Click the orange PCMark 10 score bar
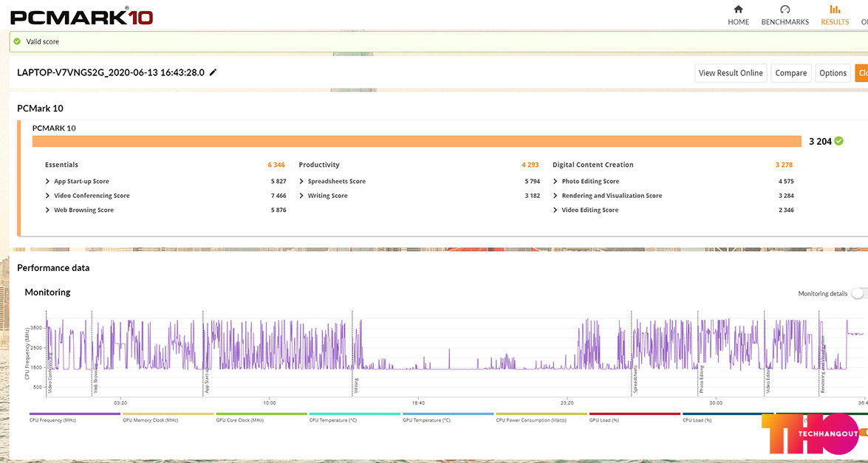The width and height of the screenshot is (868, 463). pyautogui.click(x=417, y=141)
